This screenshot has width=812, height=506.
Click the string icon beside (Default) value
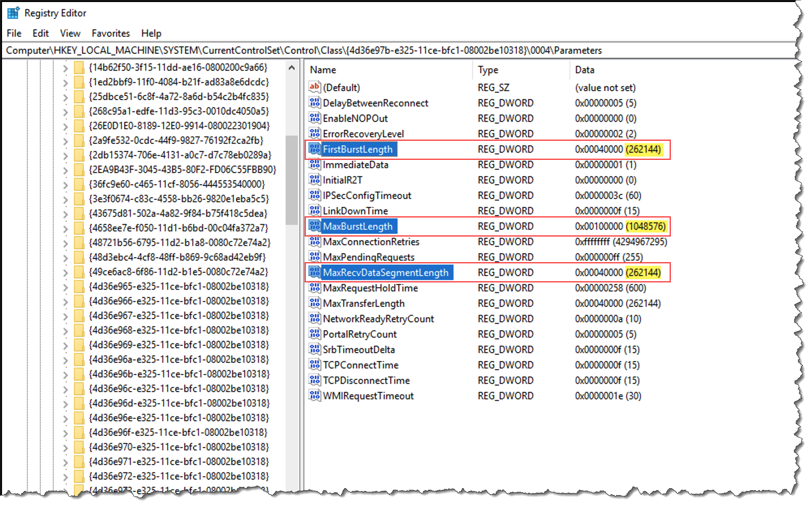coord(314,87)
